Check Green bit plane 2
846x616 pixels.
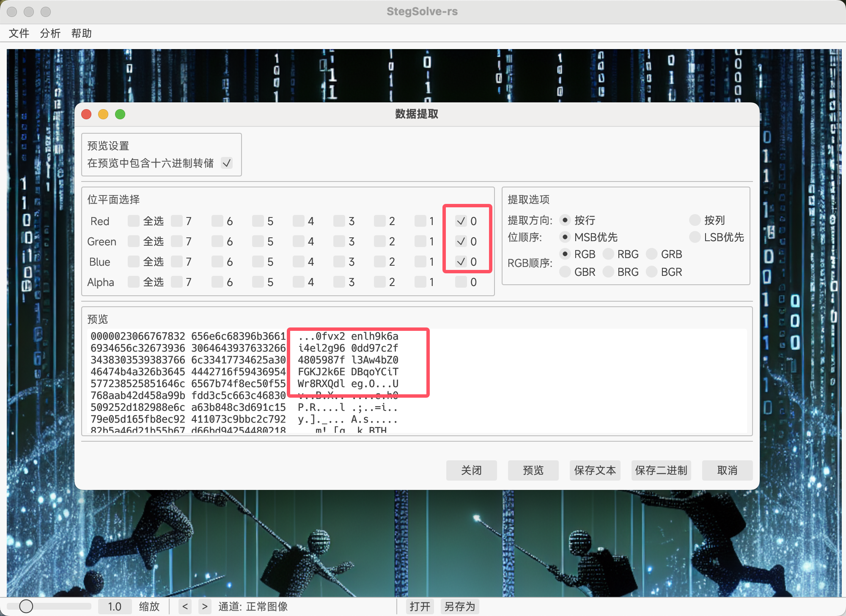click(x=380, y=241)
